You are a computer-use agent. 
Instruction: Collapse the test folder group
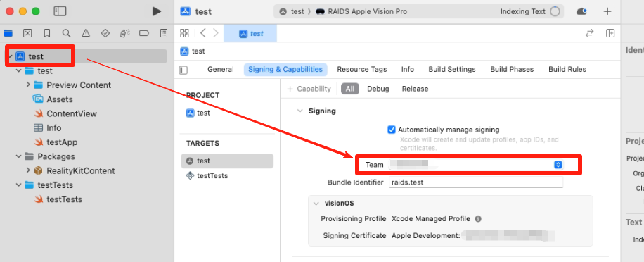coord(18,70)
